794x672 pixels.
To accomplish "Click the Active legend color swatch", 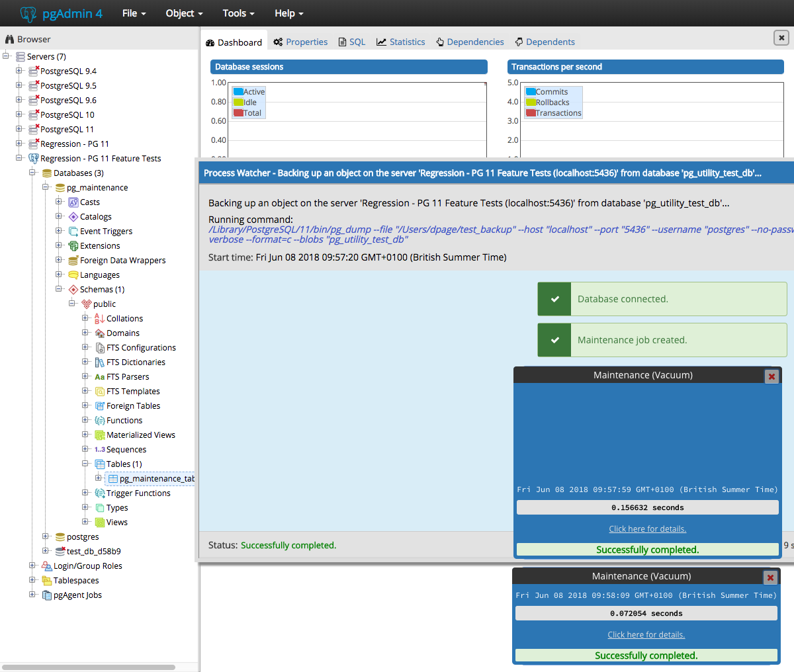I will [238, 92].
